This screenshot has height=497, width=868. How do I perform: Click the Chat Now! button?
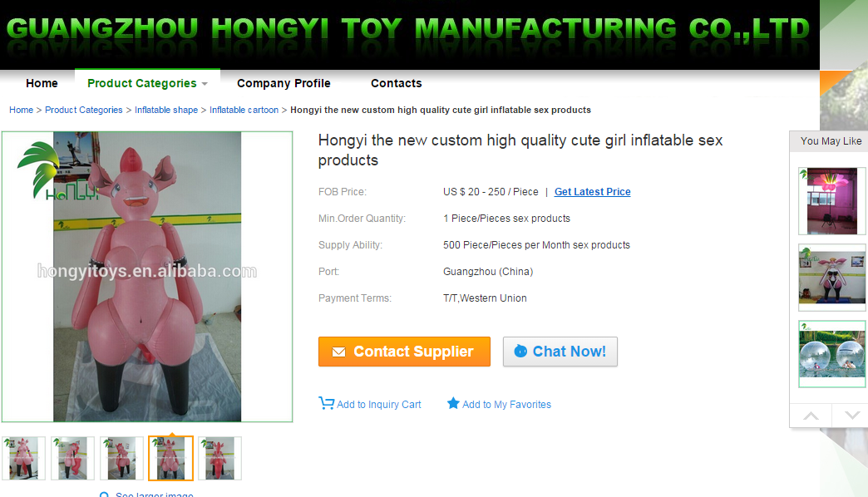click(x=560, y=352)
